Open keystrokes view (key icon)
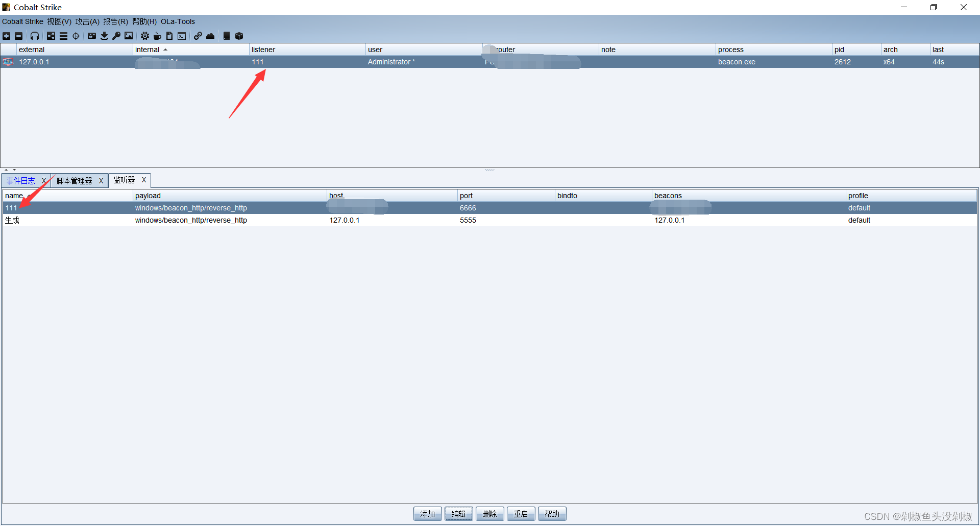The image size is (980, 526). pos(116,36)
